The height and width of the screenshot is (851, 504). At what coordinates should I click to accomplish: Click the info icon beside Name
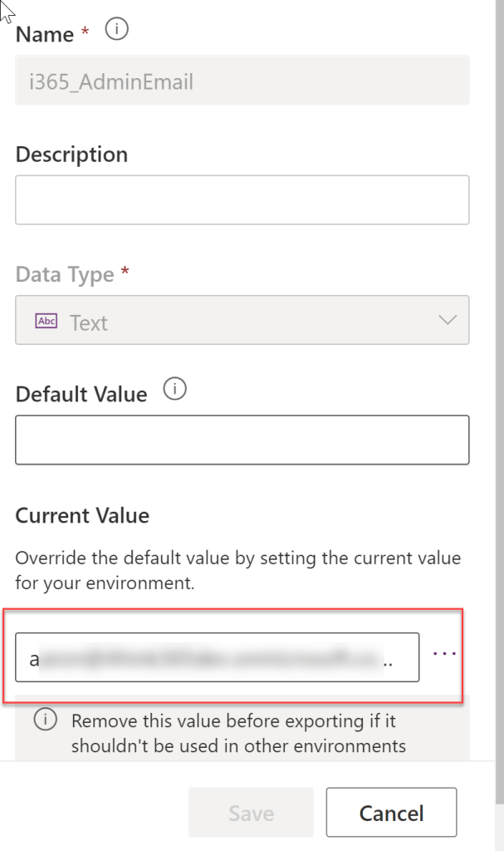point(117,31)
